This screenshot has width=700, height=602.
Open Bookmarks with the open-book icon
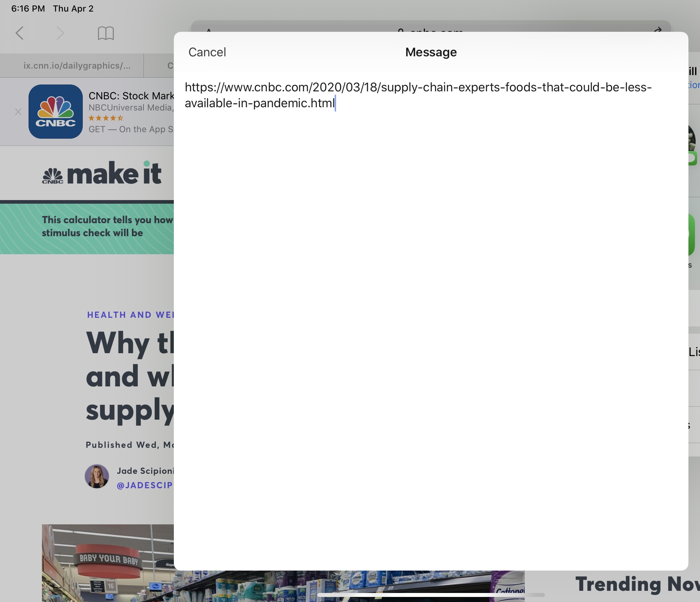click(105, 33)
